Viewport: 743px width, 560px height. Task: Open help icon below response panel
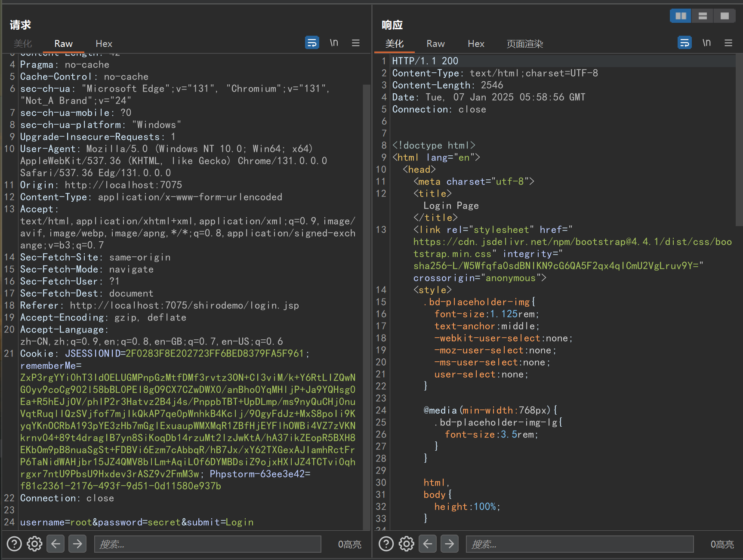point(386,544)
